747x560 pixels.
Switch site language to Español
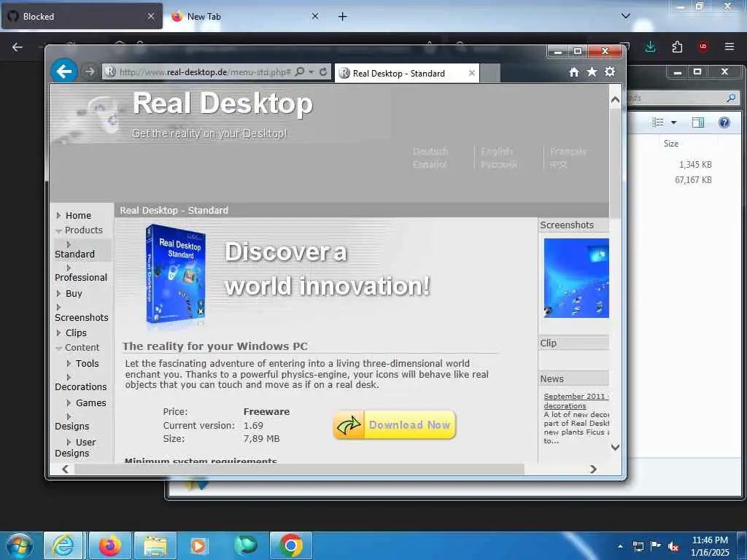click(430, 165)
